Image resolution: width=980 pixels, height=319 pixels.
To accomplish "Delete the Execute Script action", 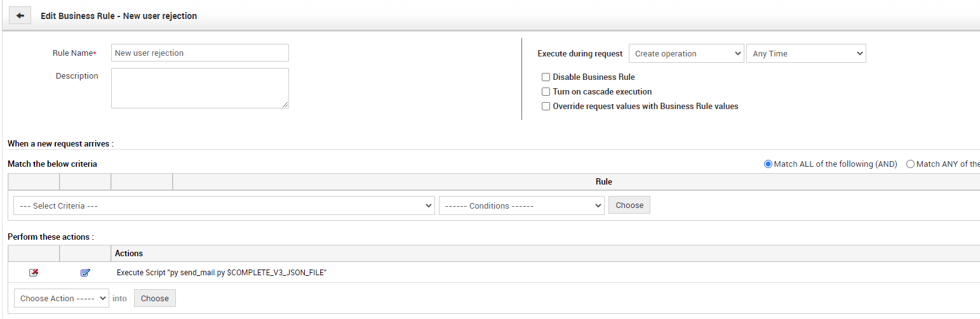I will [34, 273].
